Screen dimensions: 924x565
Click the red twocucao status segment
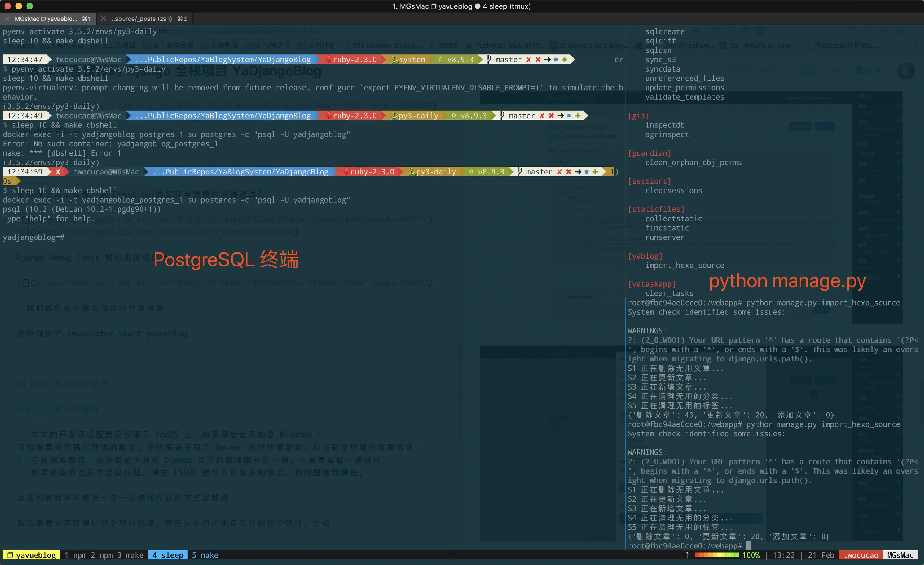861,555
